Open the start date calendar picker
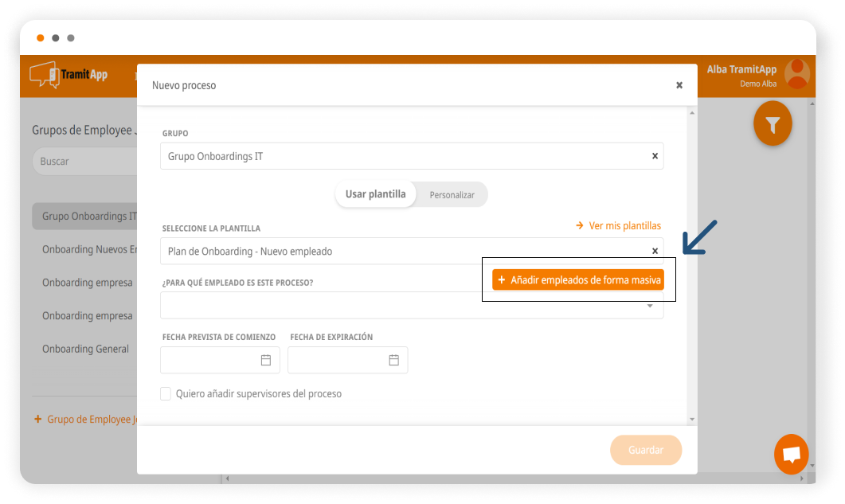Screen dimensions: 845x504 [266, 360]
